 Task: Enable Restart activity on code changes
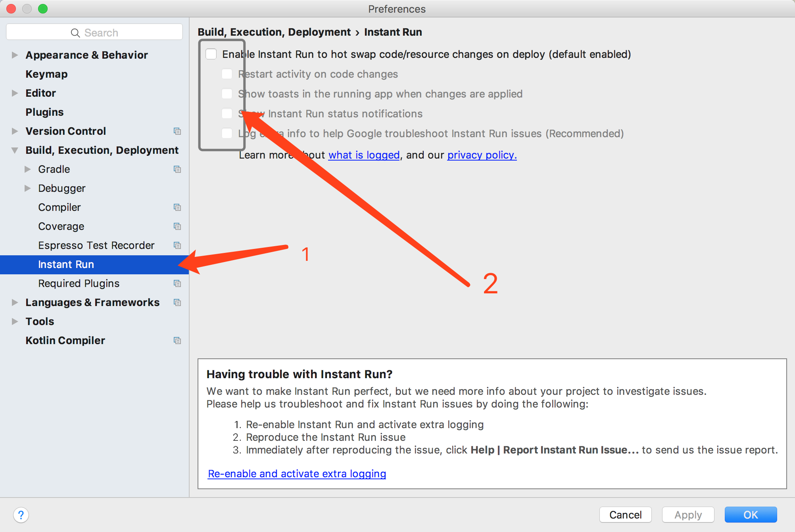pyautogui.click(x=228, y=74)
